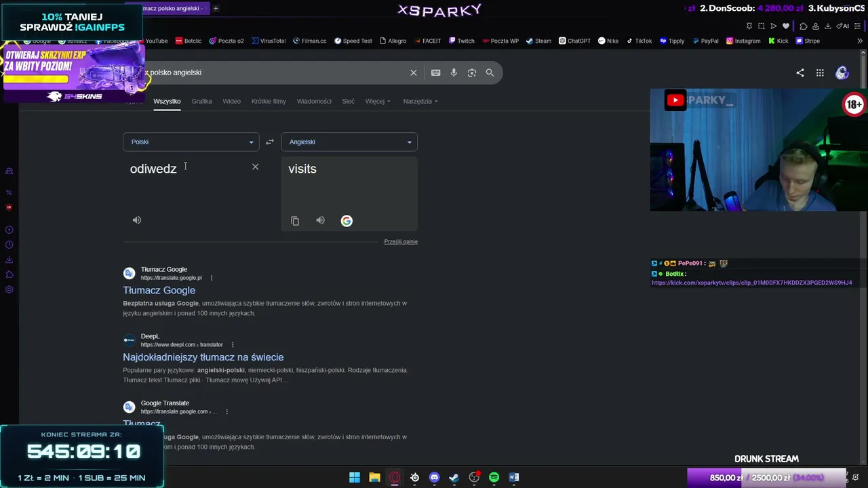Open 'Najdokładniejszy tłumacz na świecie' DeepL link
The height and width of the screenshot is (488, 868).
pyautogui.click(x=203, y=357)
